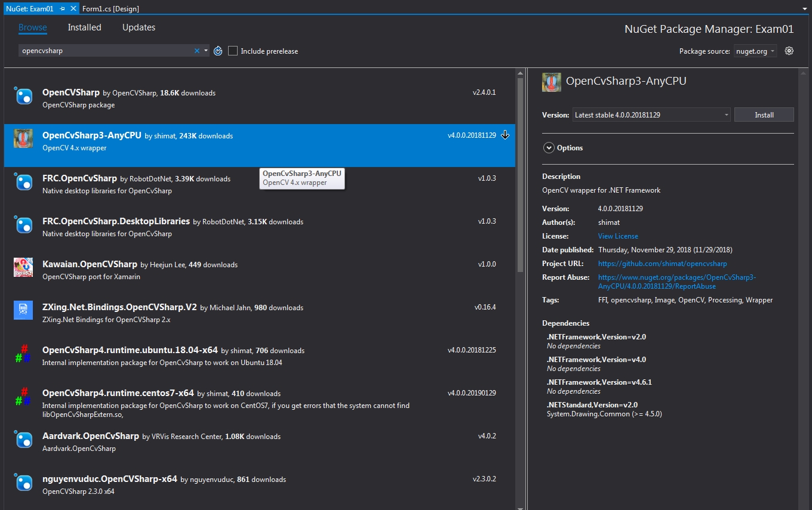Switch to the Updates tab

point(139,27)
